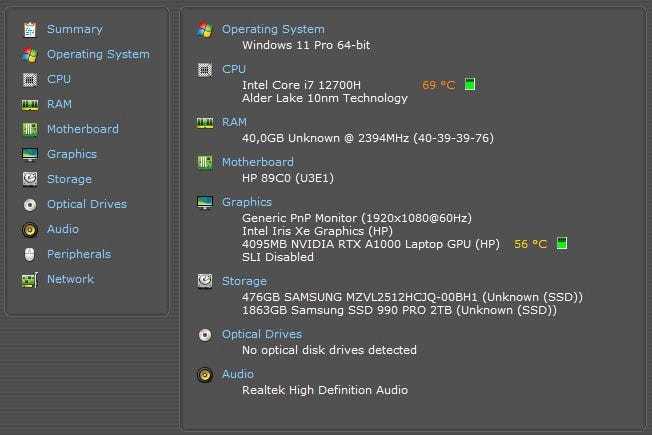Follow the Audio heading link in summary

pyautogui.click(x=238, y=374)
